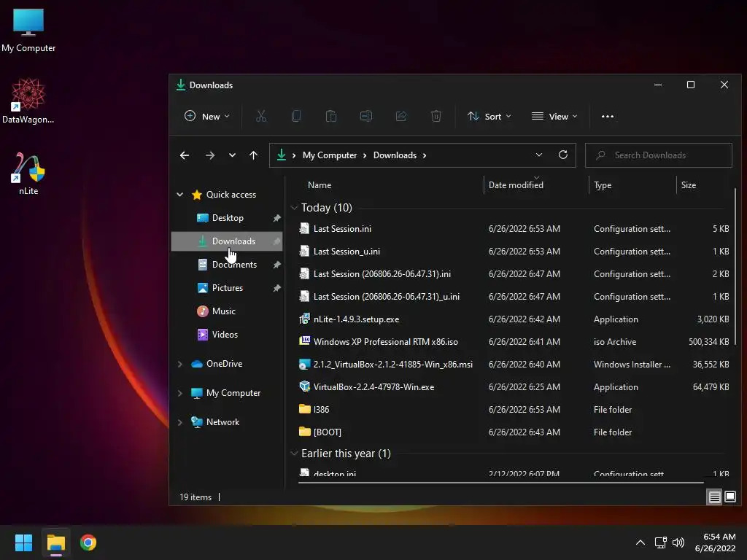The height and width of the screenshot is (560, 747).
Task: Open DataWagon desktop shortcut
Action: click(28, 101)
